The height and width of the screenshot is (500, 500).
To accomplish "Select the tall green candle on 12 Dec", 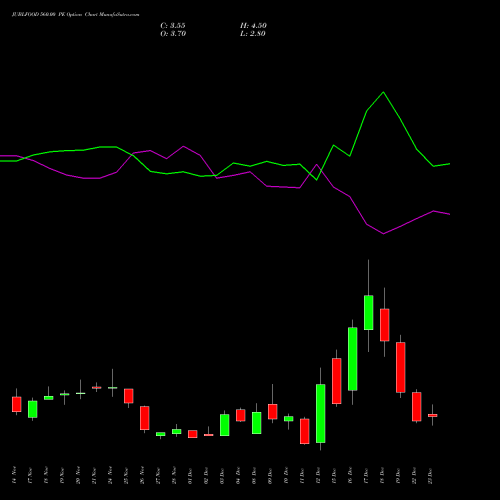I will pos(320,413).
